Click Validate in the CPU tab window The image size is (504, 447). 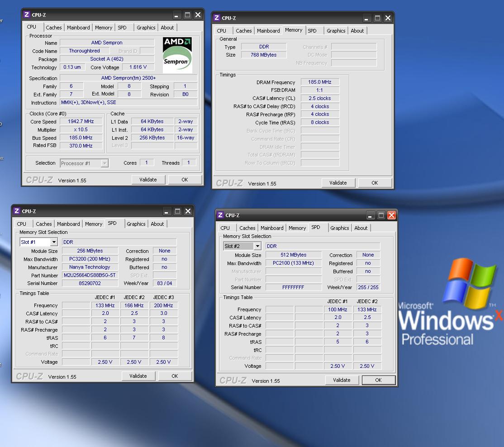click(148, 180)
